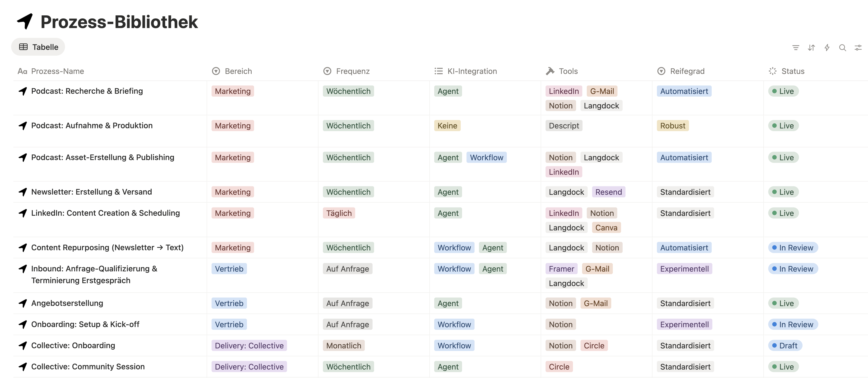The image size is (868, 378).
Task: Click the filter icon in the toolbar
Action: click(796, 47)
